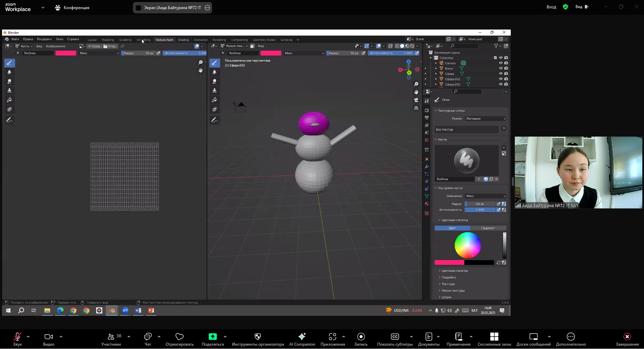The height and width of the screenshot is (349, 644).
Task: Hide the Camera object in outliner
Action: tap(500, 63)
